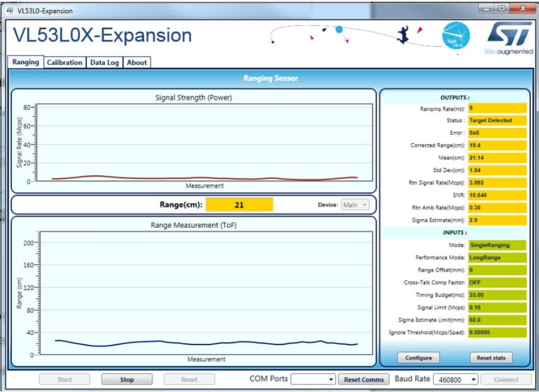Open the COM Ports dropdown
Viewport: 539px width, 392px height.
coord(313,380)
